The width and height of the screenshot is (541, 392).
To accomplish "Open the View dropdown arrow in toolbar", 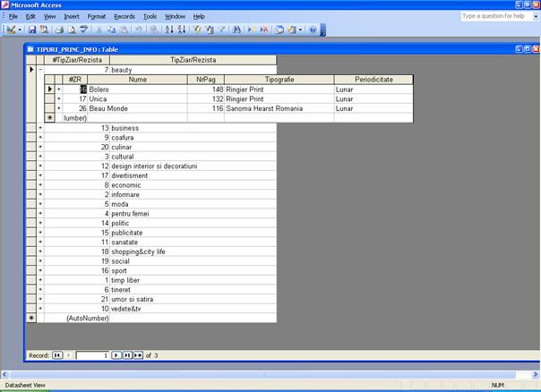I will pyautogui.click(x=19, y=30).
